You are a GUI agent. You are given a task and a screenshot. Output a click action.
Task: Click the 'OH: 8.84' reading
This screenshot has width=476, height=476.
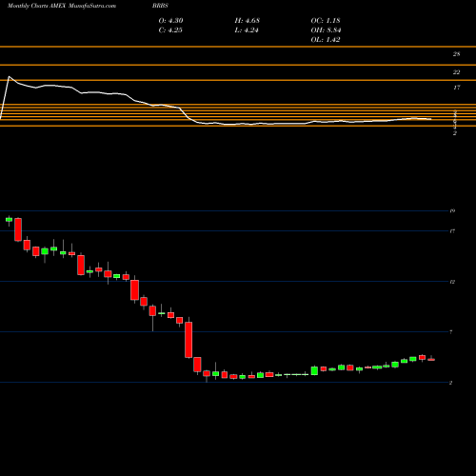[x=326, y=30]
